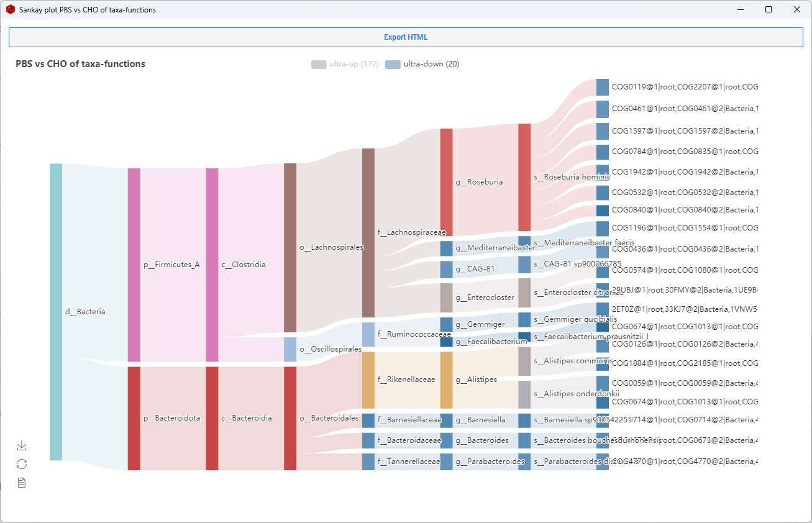Viewport: 812px width, 523px height.
Task: Close the Sankay plot window
Action: point(797,9)
